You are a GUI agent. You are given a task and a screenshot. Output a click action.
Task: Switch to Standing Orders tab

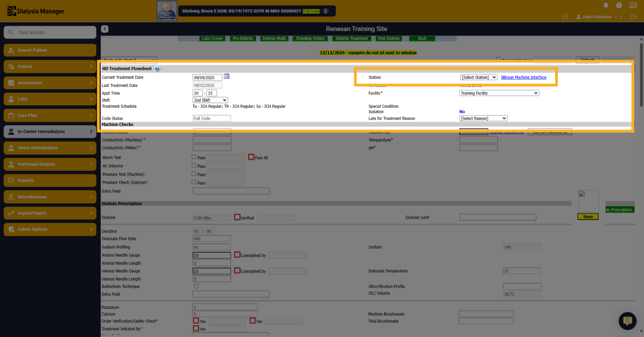pyautogui.click(x=310, y=38)
